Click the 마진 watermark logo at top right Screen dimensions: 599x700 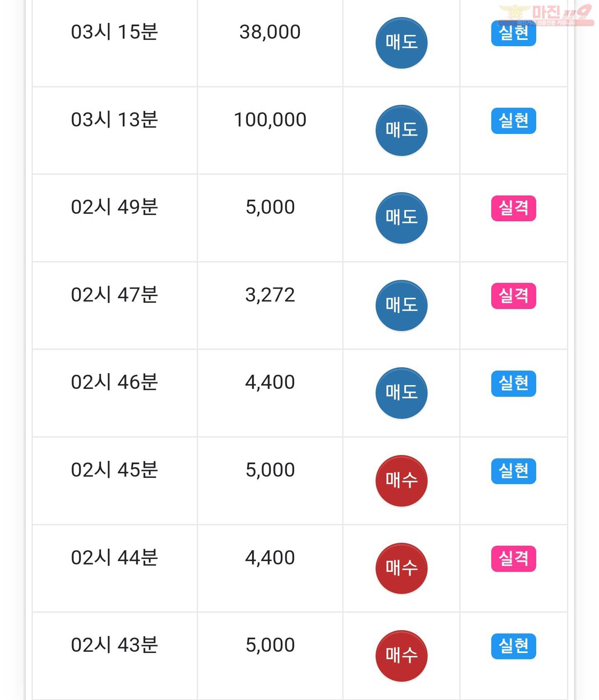click(546, 15)
